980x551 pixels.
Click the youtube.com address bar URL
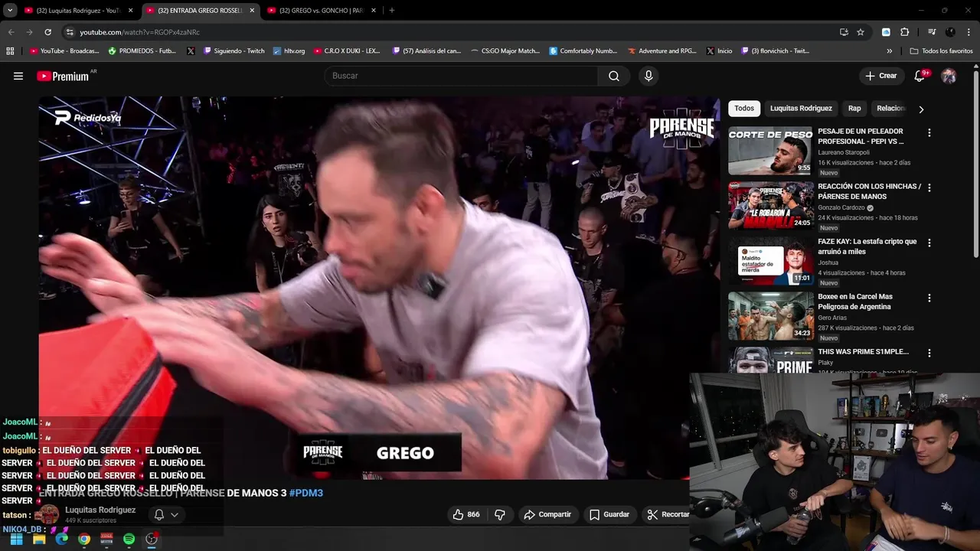[x=139, y=32]
